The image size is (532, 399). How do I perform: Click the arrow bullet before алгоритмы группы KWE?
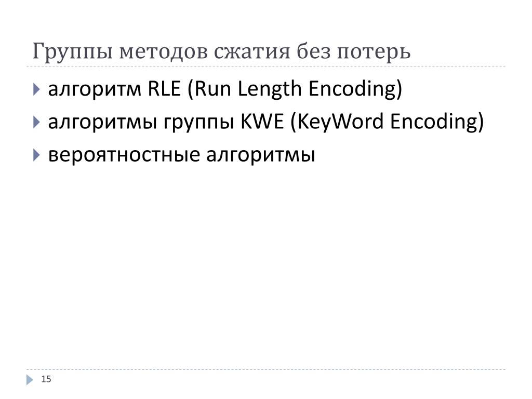(x=37, y=122)
